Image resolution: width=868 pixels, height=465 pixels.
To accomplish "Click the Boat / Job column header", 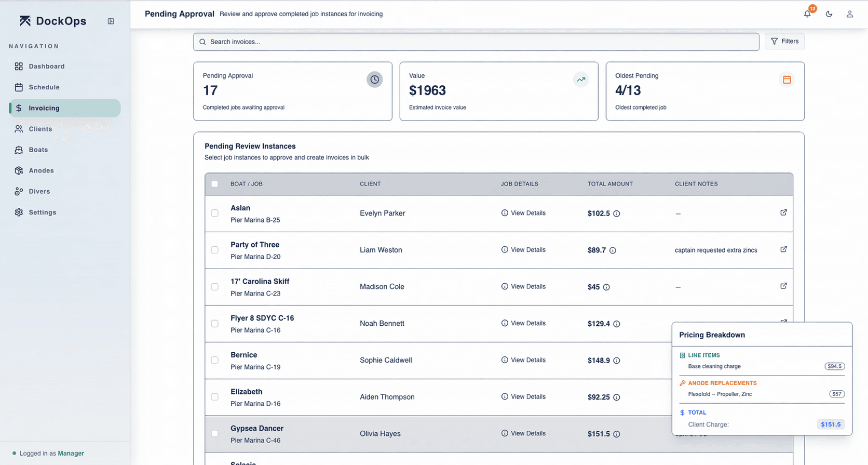I will [x=247, y=184].
